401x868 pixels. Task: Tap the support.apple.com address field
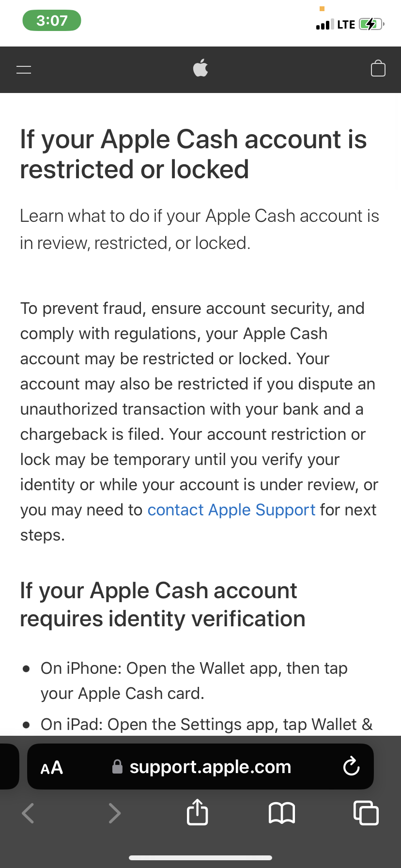coord(200,767)
